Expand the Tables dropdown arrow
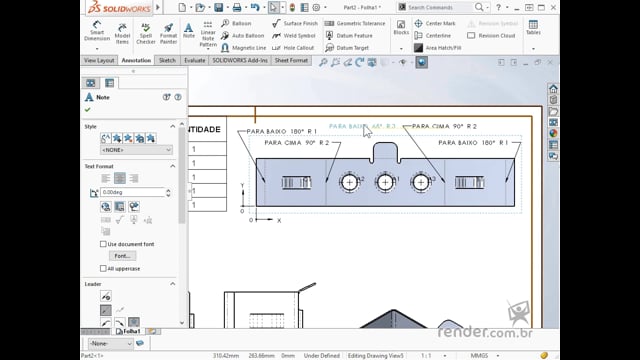Screen dimensions: 640x360 [533, 49]
